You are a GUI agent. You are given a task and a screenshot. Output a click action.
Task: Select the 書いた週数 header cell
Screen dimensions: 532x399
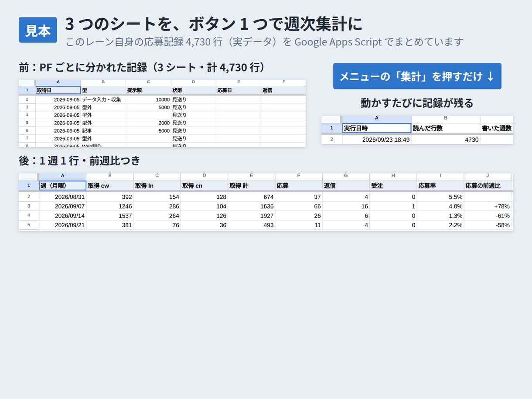497,128
